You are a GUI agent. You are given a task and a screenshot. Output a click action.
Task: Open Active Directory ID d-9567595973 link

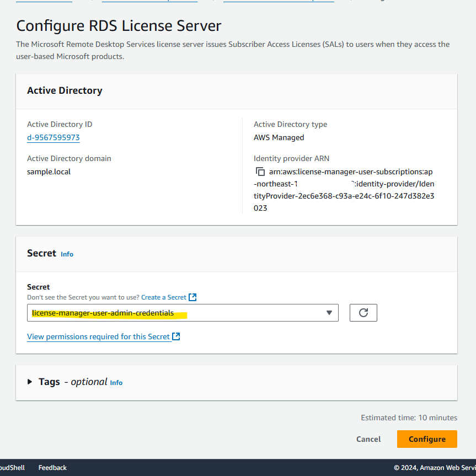tap(54, 137)
